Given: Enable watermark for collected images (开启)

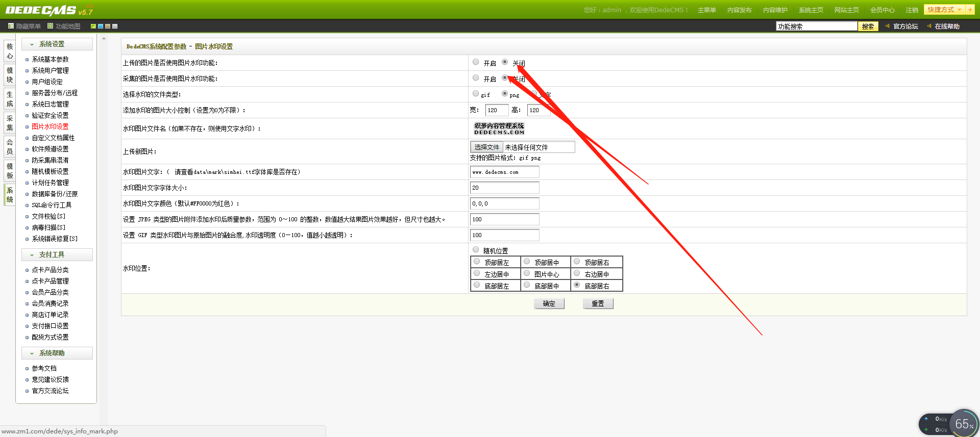Looking at the screenshot, I should coord(476,78).
